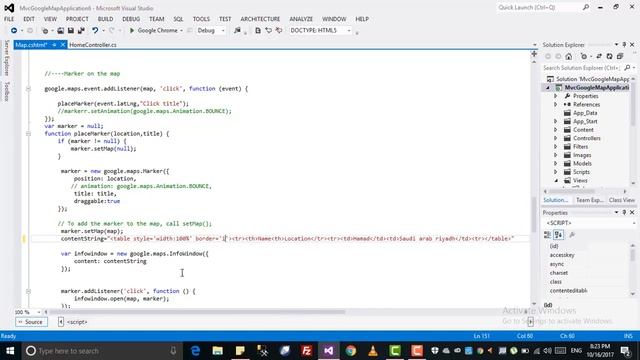This screenshot has height=360, width=640.
Task: Click the Source view button
Action: (x=31, y=322)
